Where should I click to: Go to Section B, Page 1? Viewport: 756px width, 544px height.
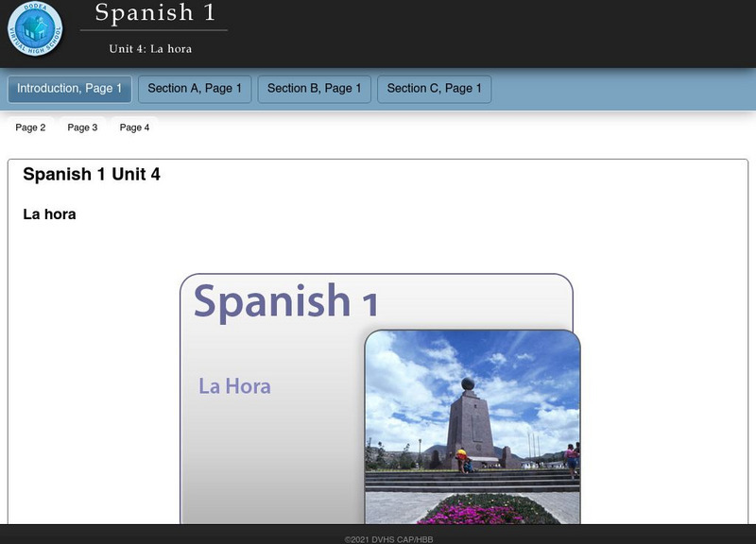point(315,89)
